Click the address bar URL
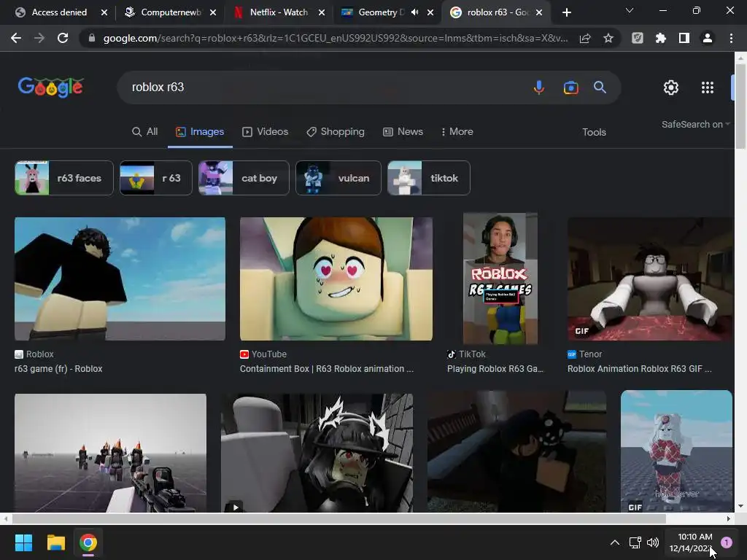The height and width of the screenshot is (560, 747). point(336,38)
